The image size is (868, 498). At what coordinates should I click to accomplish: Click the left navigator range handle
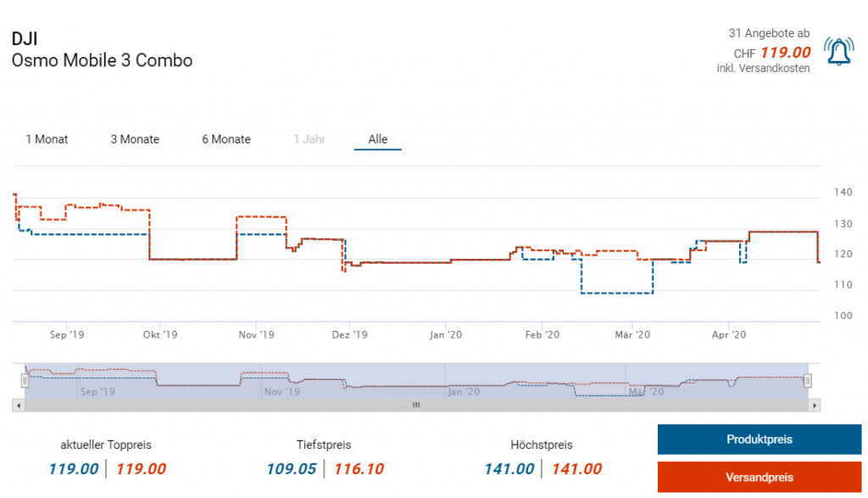25,381
